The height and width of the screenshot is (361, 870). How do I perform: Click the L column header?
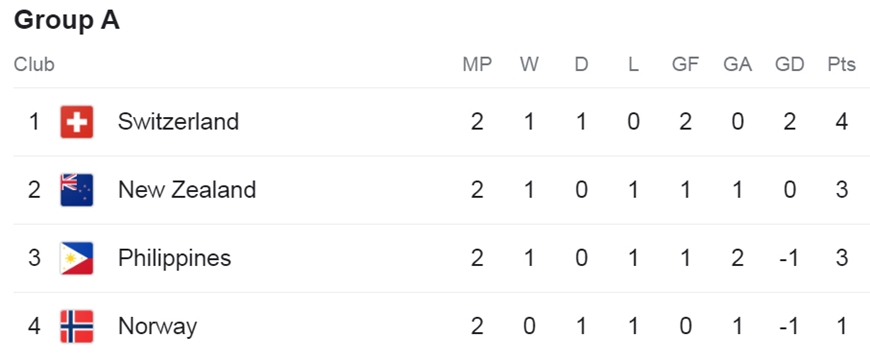(633, 64)
